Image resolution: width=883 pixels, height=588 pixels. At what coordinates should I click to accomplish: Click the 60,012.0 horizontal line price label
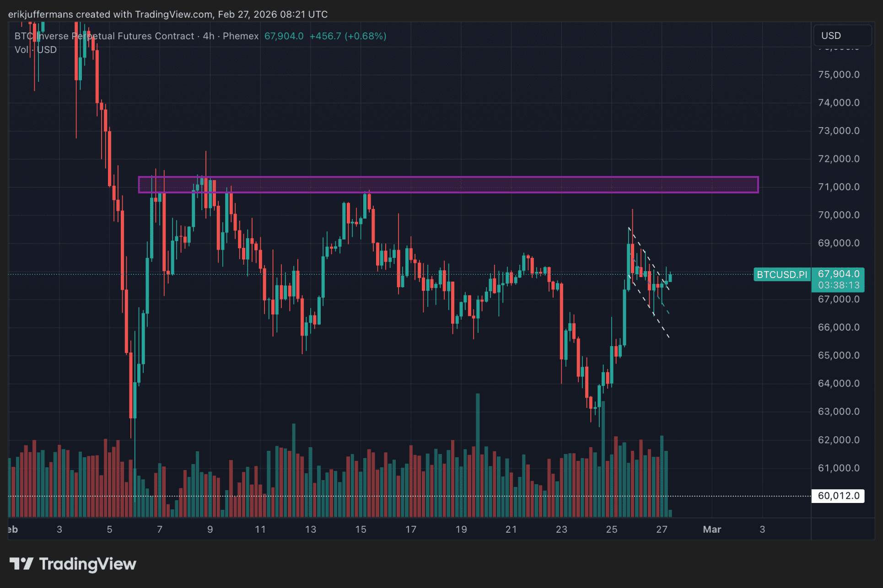(x=838, y=496)
